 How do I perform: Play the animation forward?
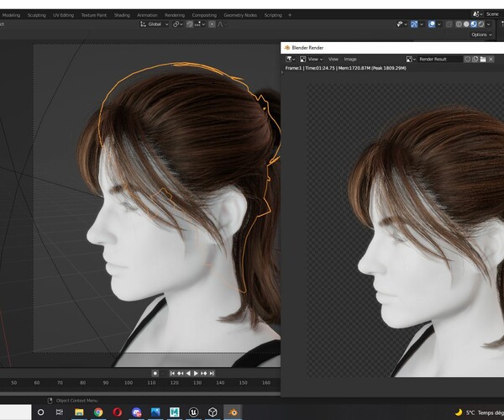[x=196, y=373]
